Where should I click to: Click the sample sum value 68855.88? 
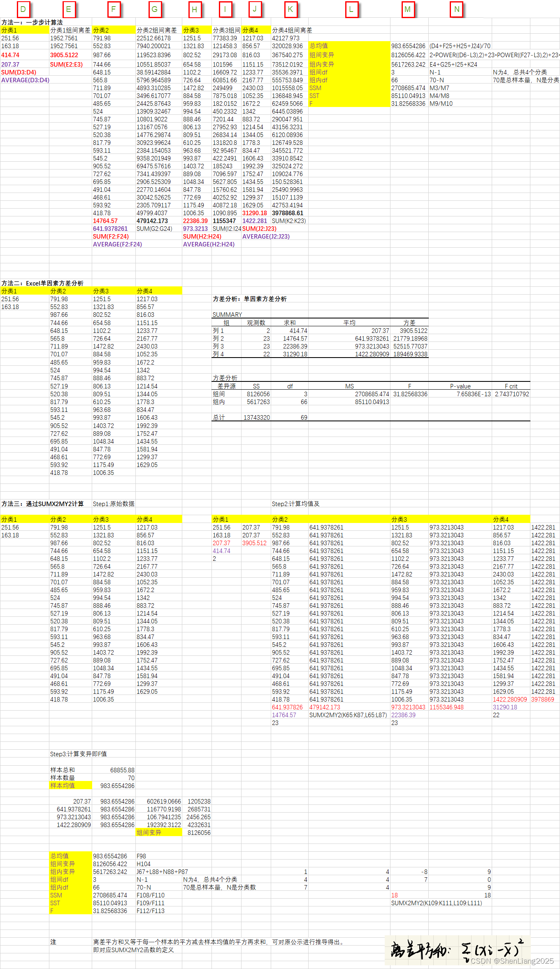[x=122, y=770]
